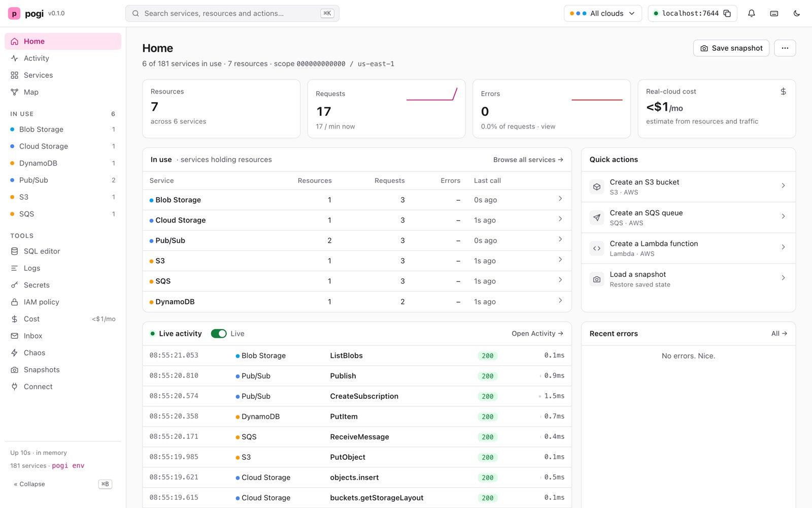The width and height of the screenshot is (812, 508).
Task: Click the Load a snapshot camera icon
Action: coord(597,279)
